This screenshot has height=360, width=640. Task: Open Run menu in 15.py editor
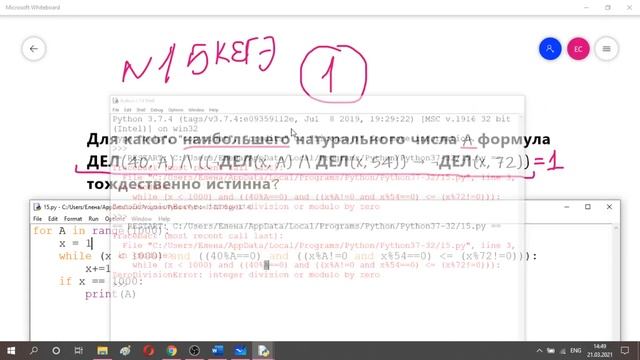(93, 219)
